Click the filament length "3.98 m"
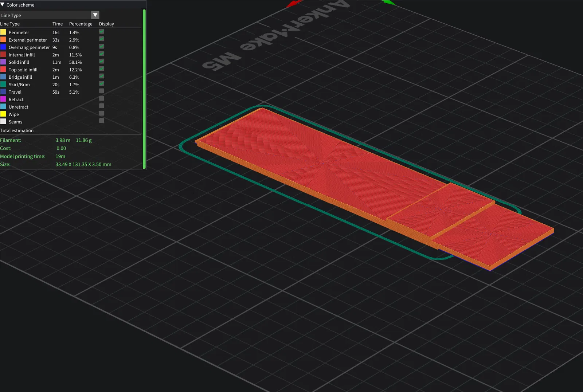This screenshot has height=392, width=583. click(63, 140)
